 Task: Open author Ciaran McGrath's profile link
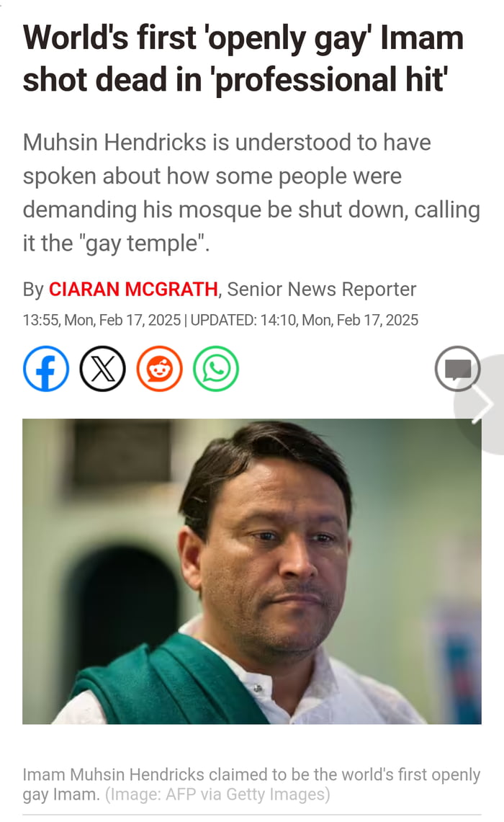click(133, 290)
